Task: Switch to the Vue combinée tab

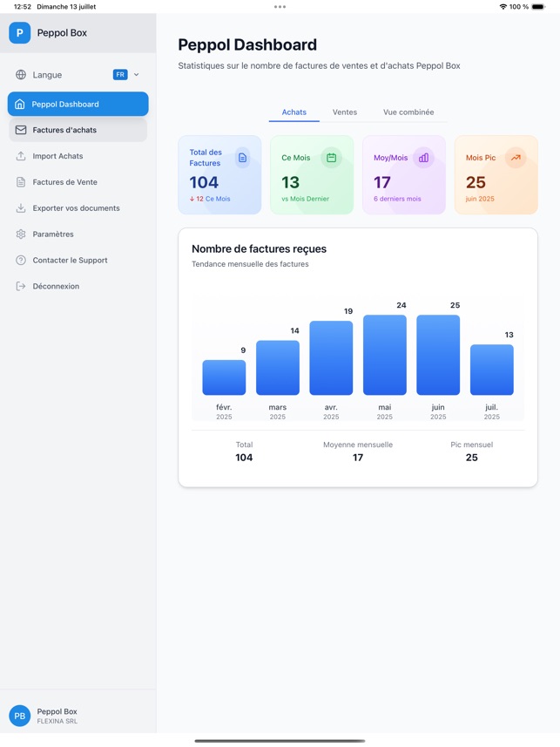Action: pyautogui.click(x=408, y=112)
